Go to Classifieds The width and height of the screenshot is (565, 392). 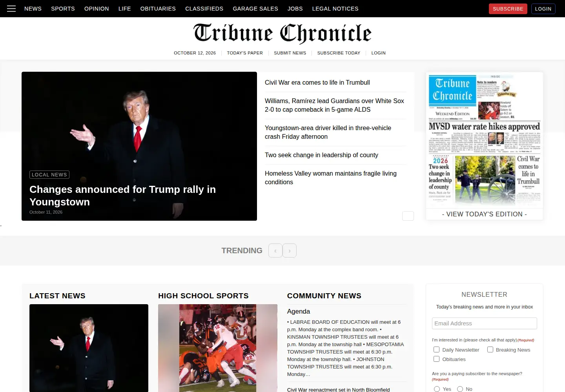(204, 9)
